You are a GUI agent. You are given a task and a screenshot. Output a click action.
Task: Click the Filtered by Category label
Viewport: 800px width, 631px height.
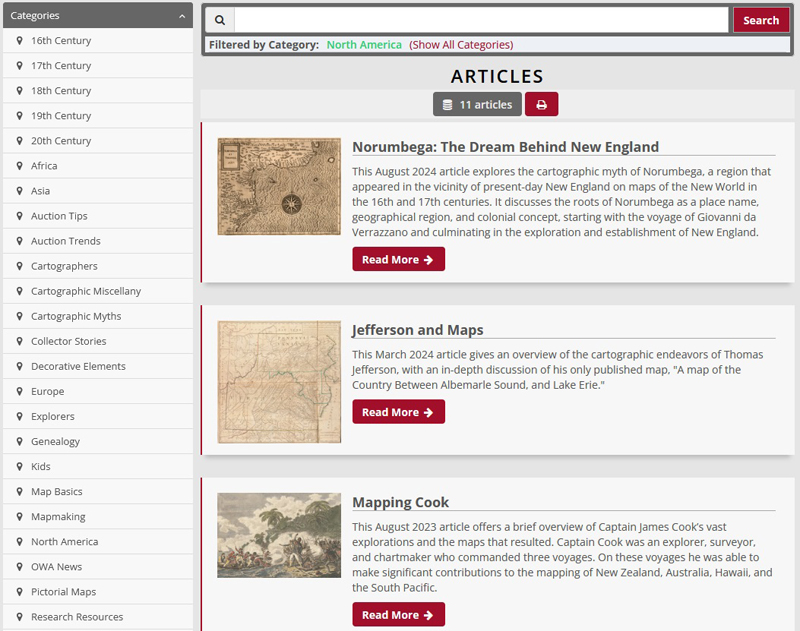pyautogui.click(x=264, y=45)
